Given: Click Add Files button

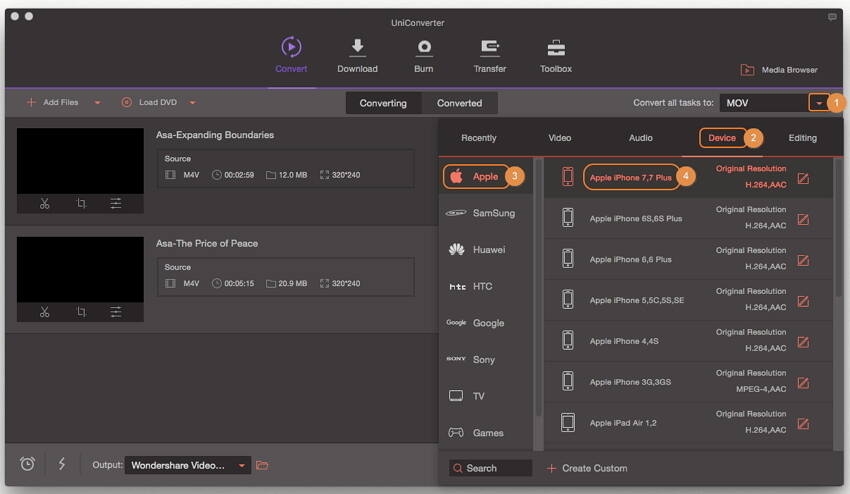Looking at the screenshot, I should 53,102.
